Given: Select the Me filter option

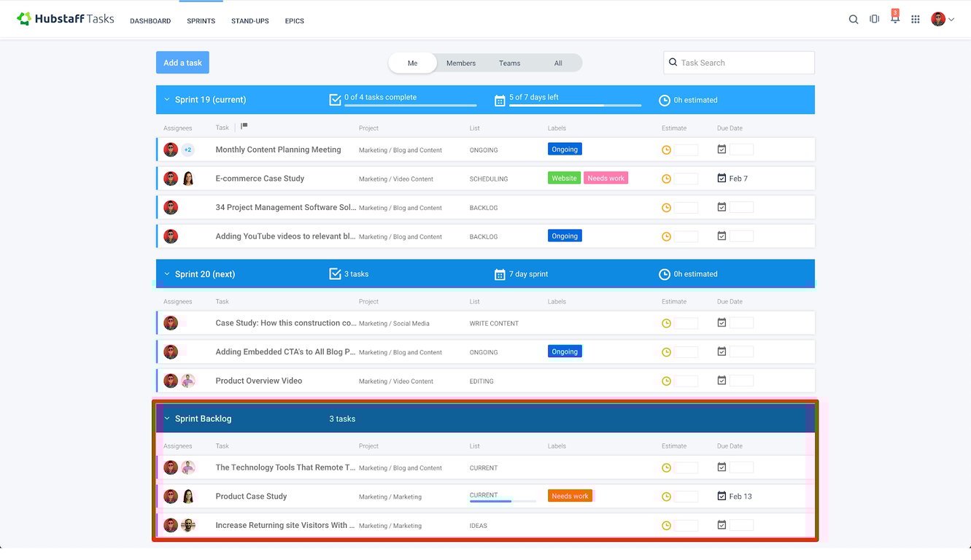Looking at the screenshot, I should (412, 63).
